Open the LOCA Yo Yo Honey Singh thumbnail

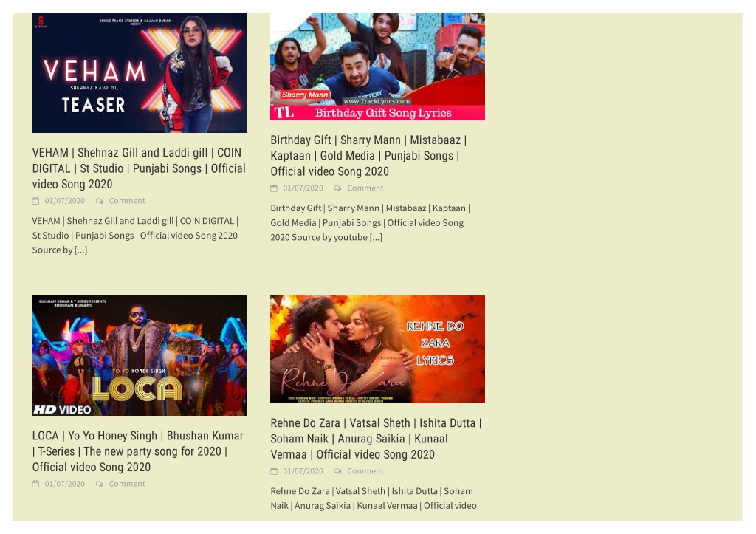[140, 356]
